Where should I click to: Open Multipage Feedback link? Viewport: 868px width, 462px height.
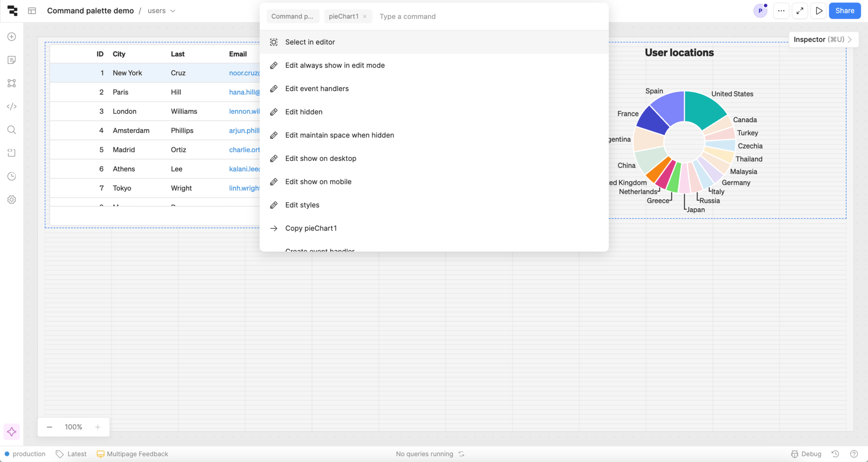[133, 454]
